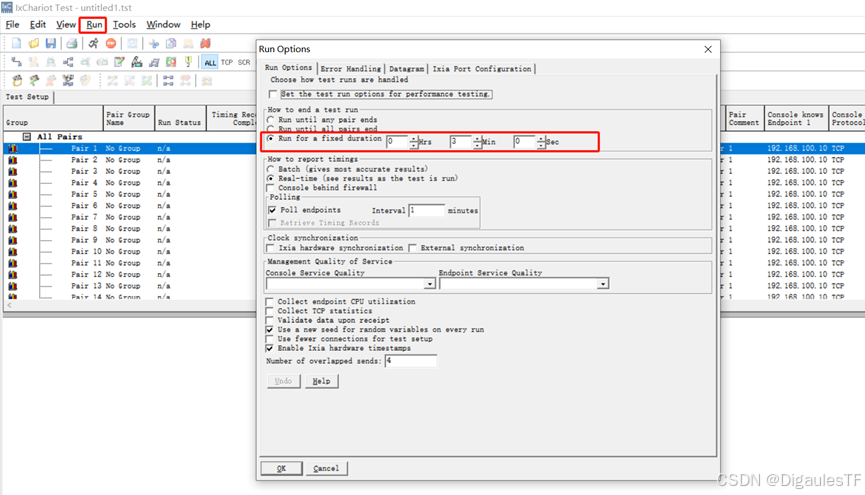The image size is (865, 495).
Task: Add a multicast group icon
Action: [x=68, y=62]
